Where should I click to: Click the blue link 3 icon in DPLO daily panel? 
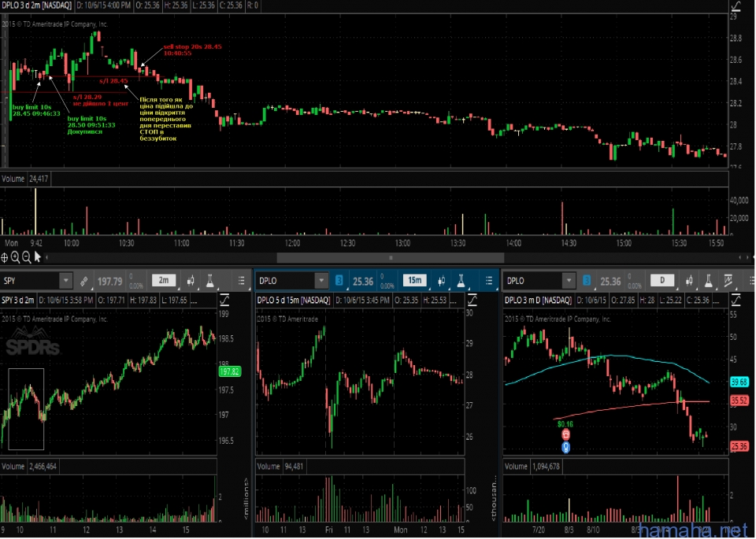[x=587, y=280]
